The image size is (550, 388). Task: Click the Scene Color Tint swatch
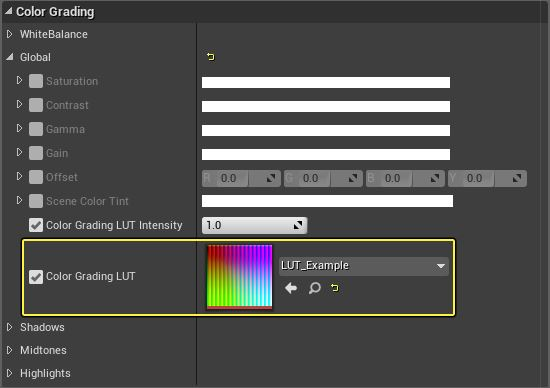(x=327, y=201)
